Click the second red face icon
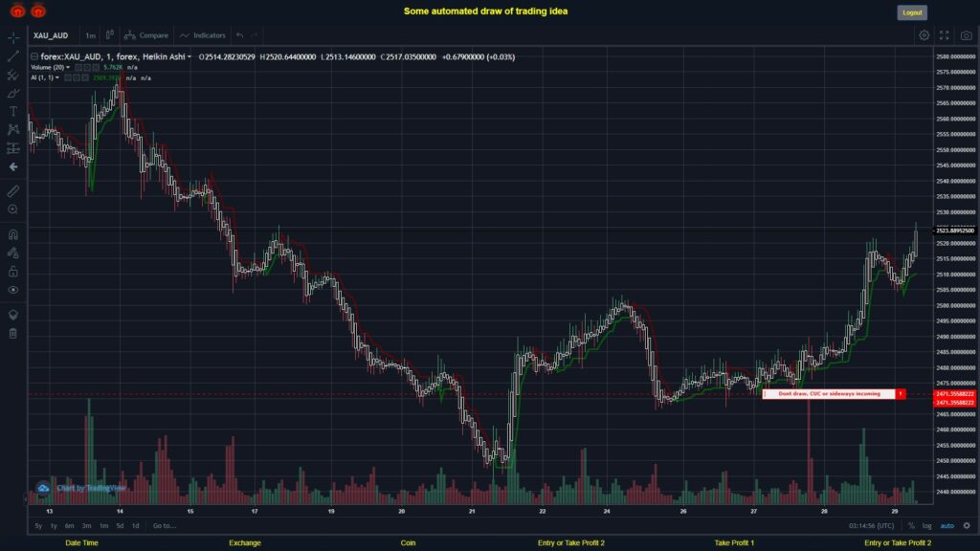The width and height of the screenshot is (980, 551). coord(38,11)
